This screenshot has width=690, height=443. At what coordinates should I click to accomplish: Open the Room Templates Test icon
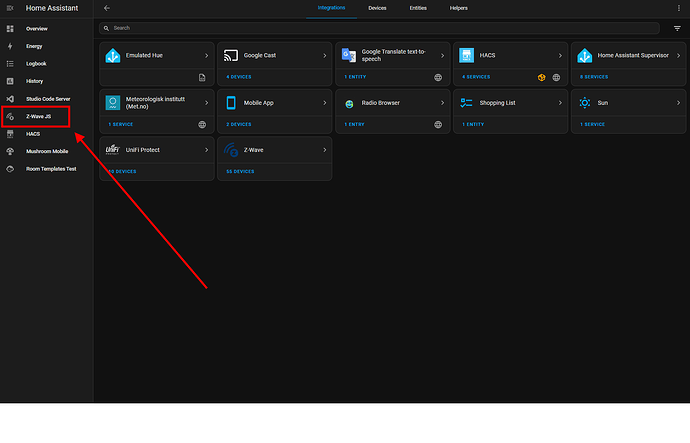pos(10,169)
